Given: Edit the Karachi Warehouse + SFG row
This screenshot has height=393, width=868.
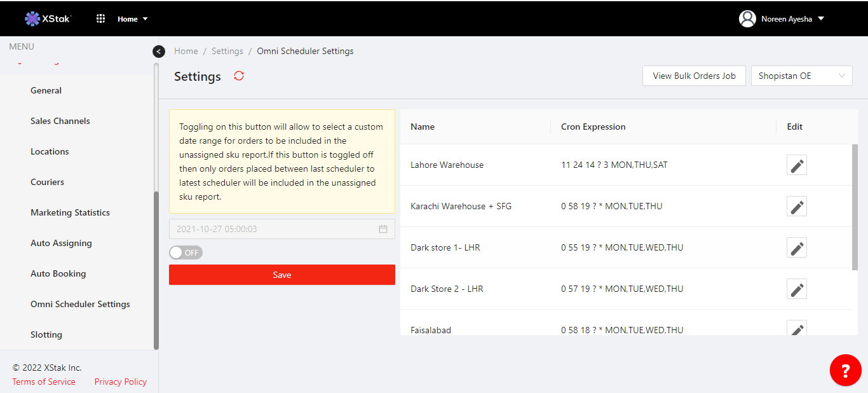Looking at the screenshot, I should [797, 207].
